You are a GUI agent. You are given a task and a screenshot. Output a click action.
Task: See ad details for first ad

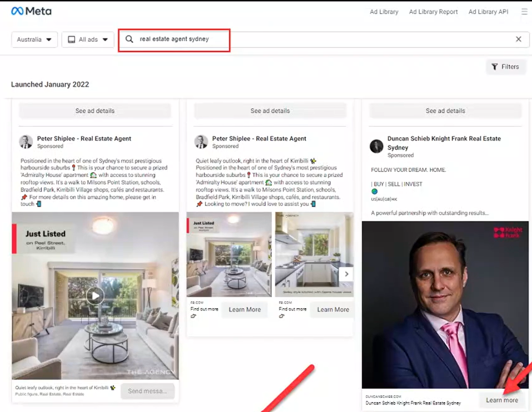[x=95, y=111]
